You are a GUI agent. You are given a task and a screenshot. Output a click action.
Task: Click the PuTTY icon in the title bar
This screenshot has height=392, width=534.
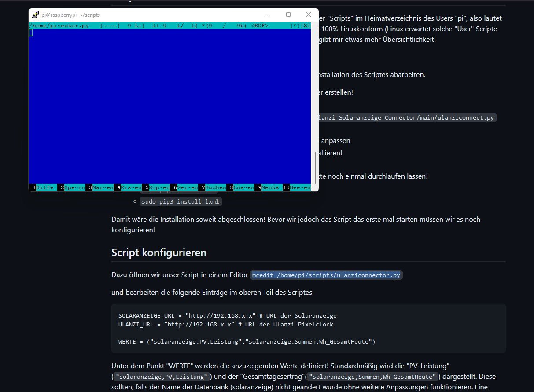coord(35,15)
